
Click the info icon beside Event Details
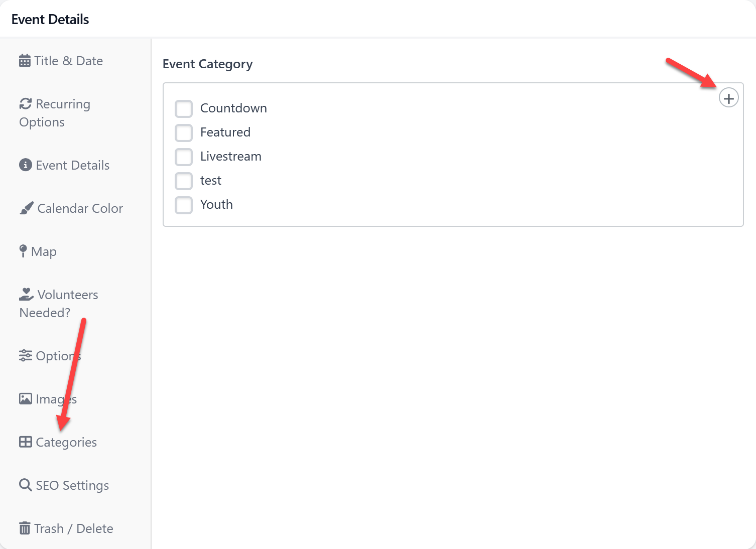(x=25, y=165)
